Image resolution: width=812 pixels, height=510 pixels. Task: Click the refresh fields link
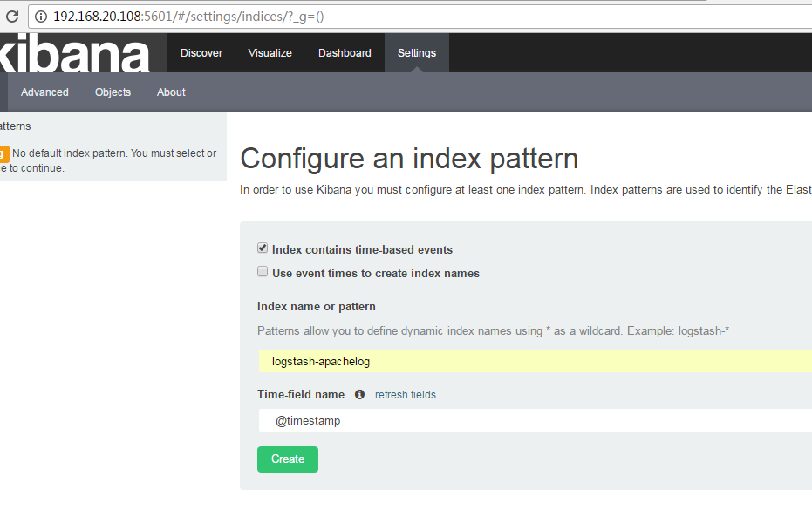click(406, 395)
